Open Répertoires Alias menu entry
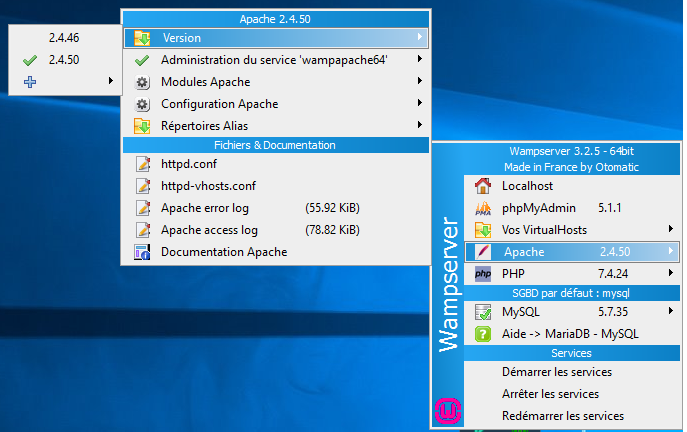Viewport: 687px width, 432px height. 276,126
